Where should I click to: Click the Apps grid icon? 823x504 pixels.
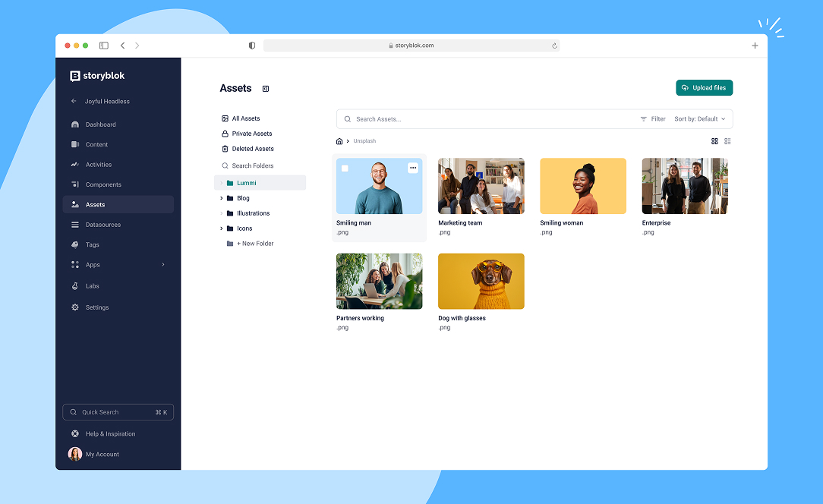click(x=75, y=265)
